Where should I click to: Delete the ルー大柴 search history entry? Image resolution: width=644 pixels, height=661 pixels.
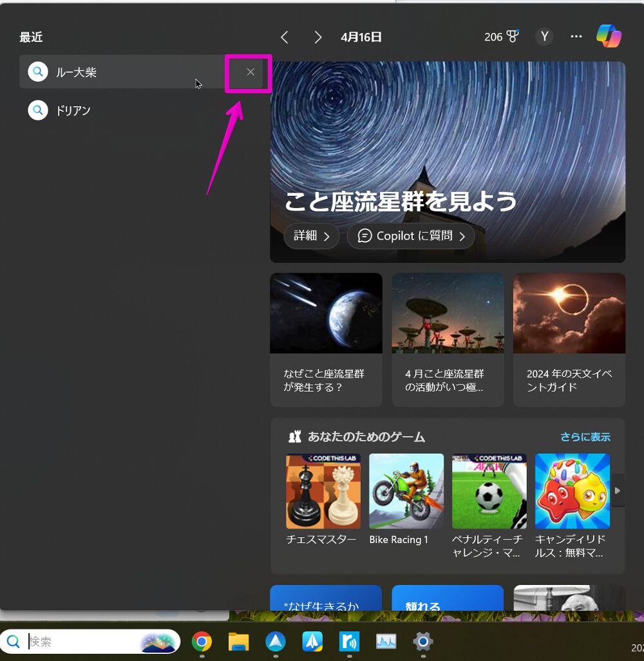point(250,72)
